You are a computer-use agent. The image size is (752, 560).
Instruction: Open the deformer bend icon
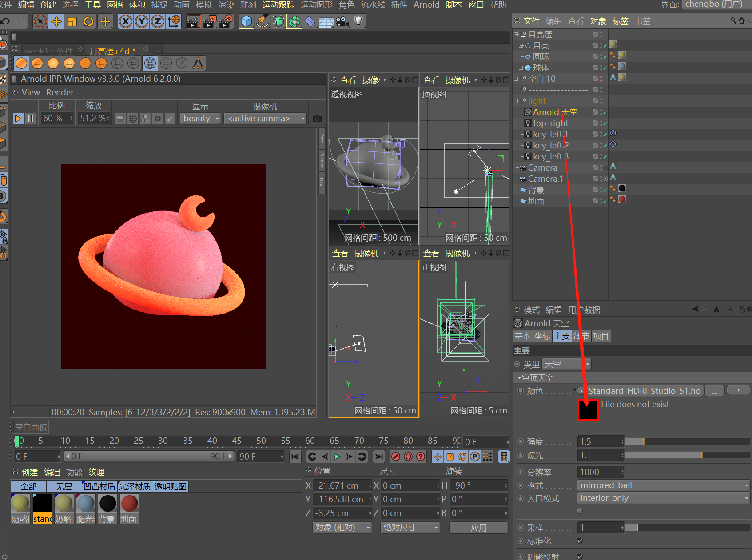click(x=310, y=21)
